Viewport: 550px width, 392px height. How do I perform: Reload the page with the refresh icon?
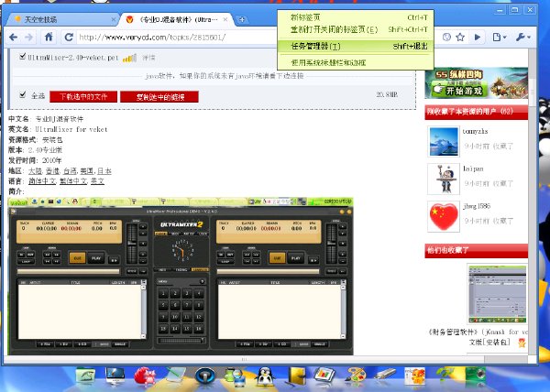(69, 38)
